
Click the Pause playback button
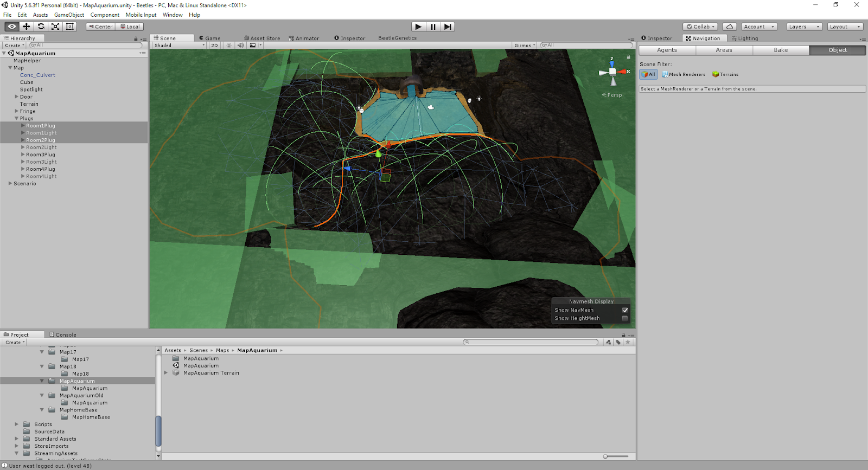(x=433, y=27)
